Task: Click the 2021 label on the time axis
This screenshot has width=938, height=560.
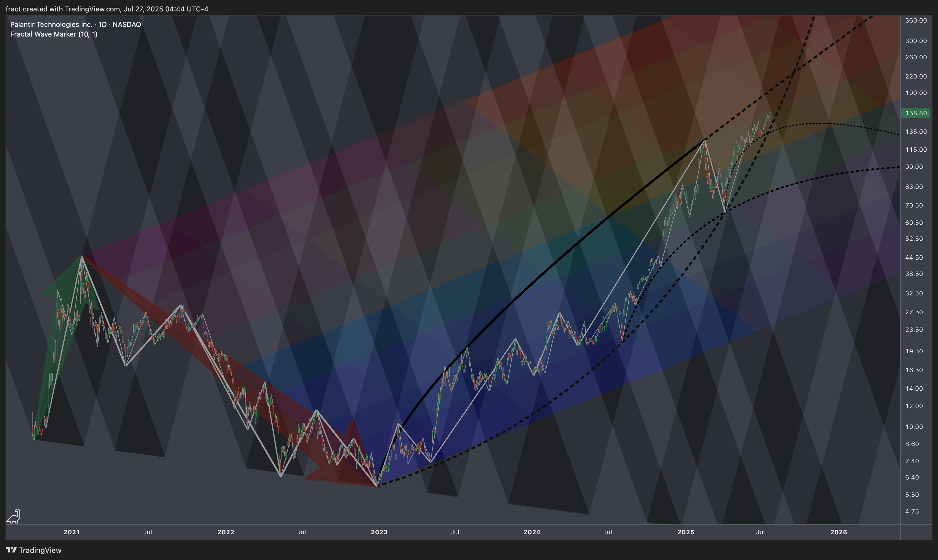Action: [x=72, y=532]
